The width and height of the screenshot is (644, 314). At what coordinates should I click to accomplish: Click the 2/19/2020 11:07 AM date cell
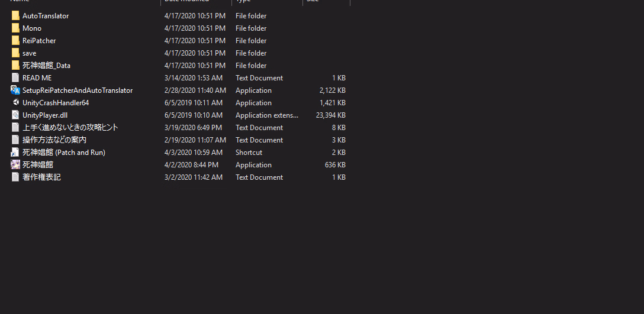click(195, 140)
